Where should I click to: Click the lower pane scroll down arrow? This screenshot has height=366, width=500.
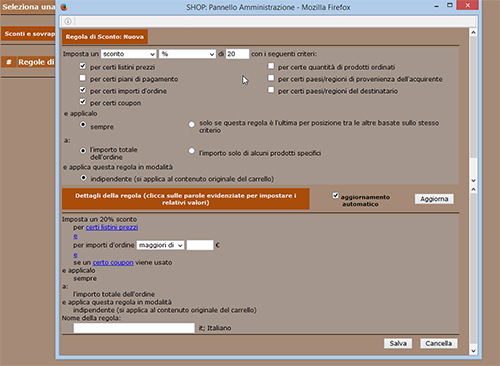tap(473, 351)
